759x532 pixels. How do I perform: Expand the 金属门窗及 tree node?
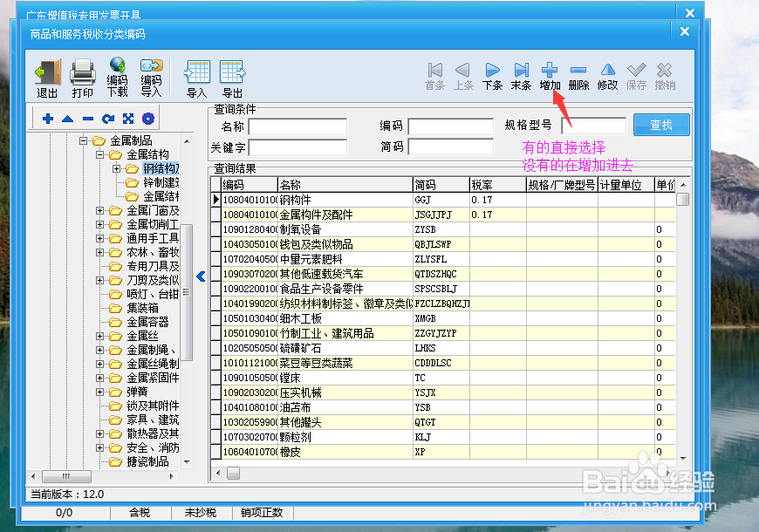[99, 210]
